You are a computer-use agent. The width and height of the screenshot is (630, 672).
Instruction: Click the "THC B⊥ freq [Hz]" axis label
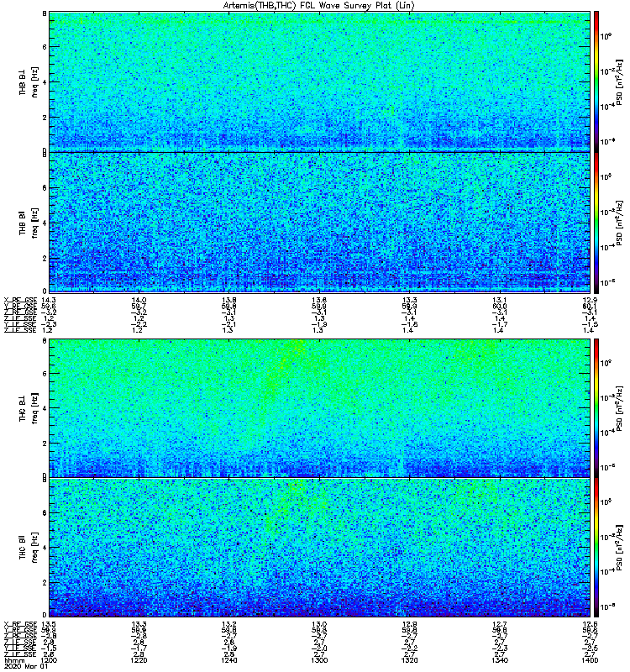[x=29, y=408]
